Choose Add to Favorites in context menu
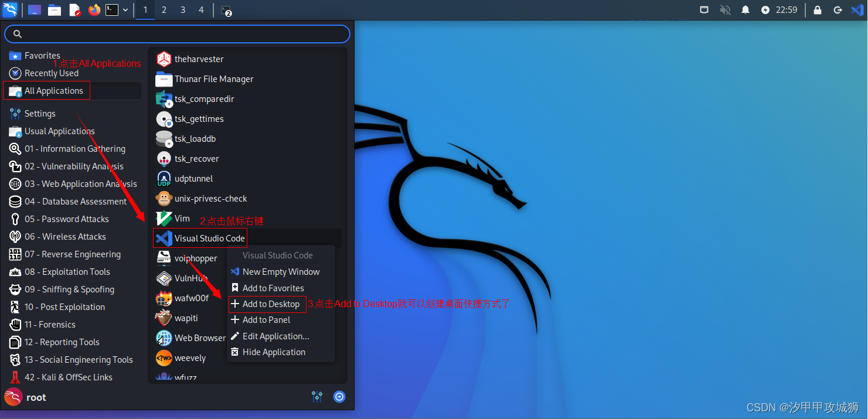Screen dimensions: 868x419 [x=281, y=288]
